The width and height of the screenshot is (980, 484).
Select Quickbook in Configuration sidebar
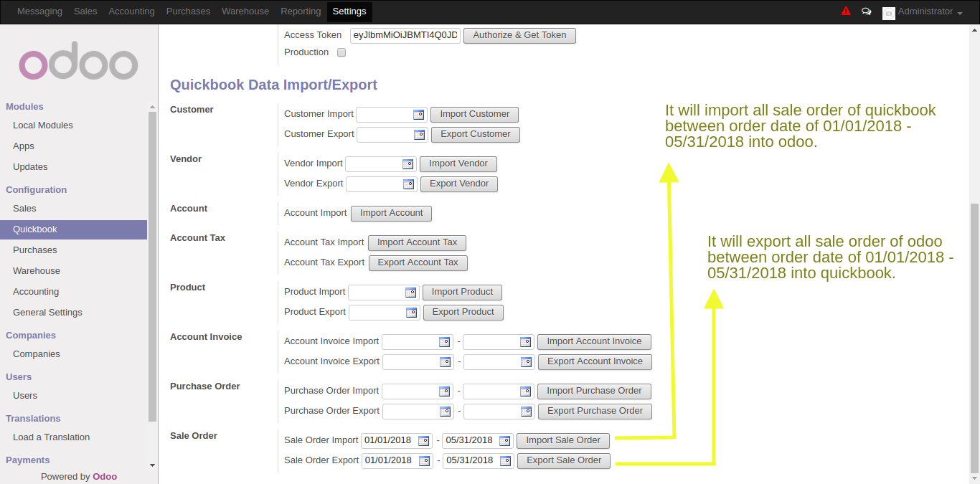(73, 229)
